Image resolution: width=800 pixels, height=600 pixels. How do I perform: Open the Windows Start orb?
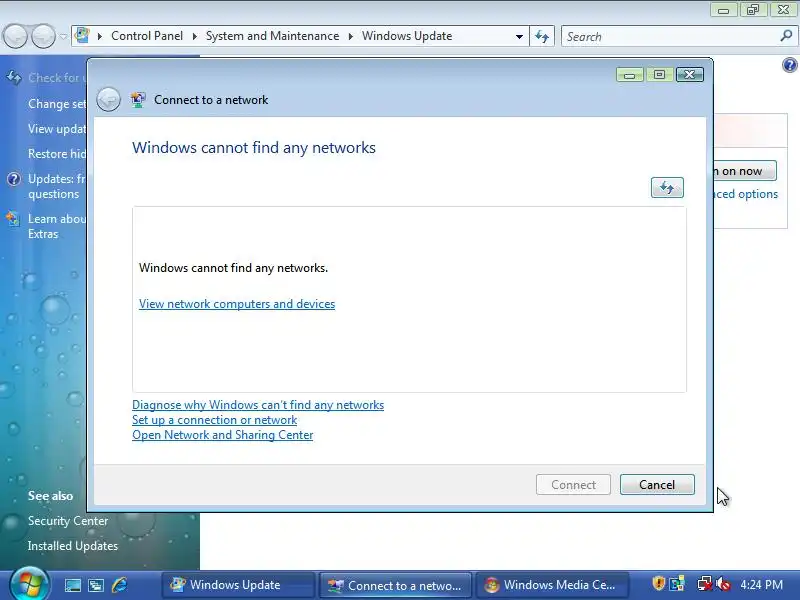click(x=29, y=584)
